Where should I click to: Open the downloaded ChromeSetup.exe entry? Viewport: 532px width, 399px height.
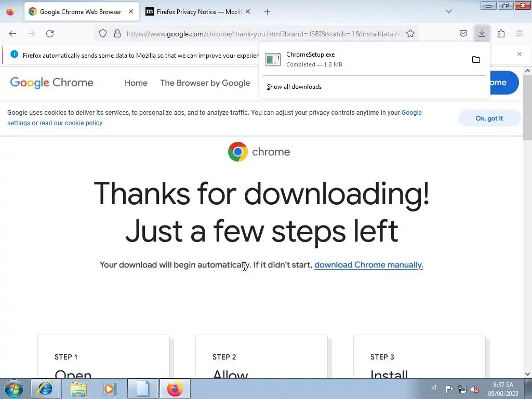pos(365,59)
